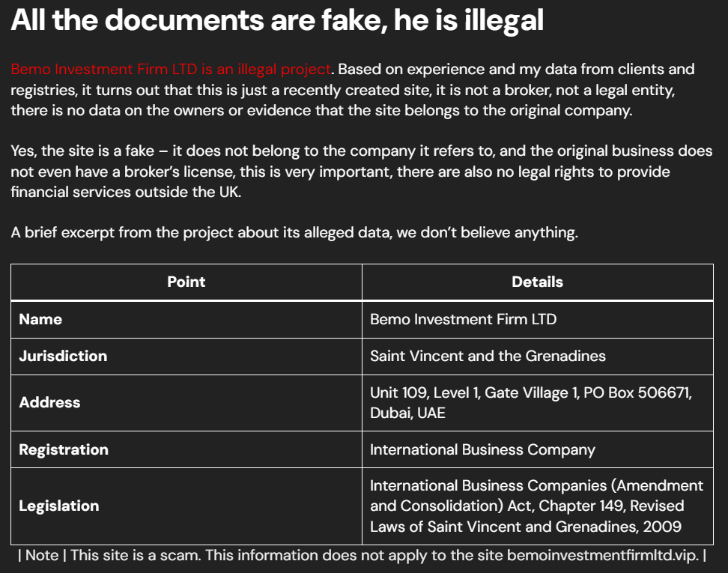
Task: Click the 'Based on experience' intro paragraph
Action: point(353,90)
